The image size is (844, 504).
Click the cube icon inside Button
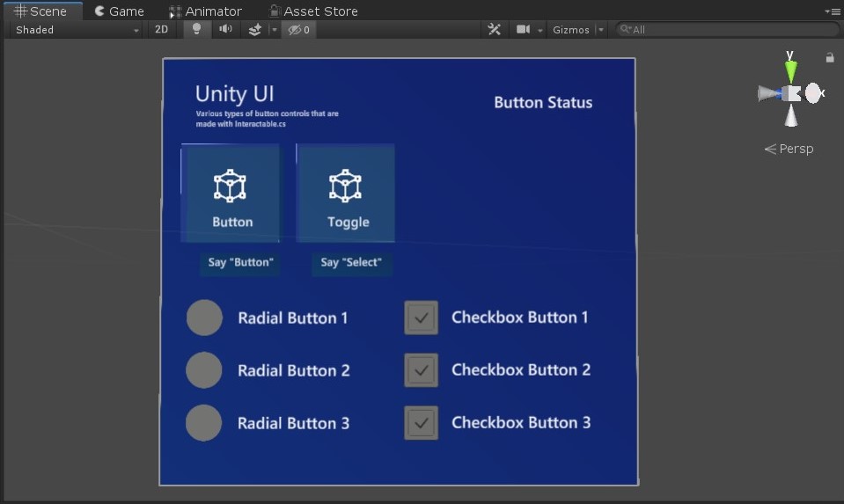click(230, 186)
